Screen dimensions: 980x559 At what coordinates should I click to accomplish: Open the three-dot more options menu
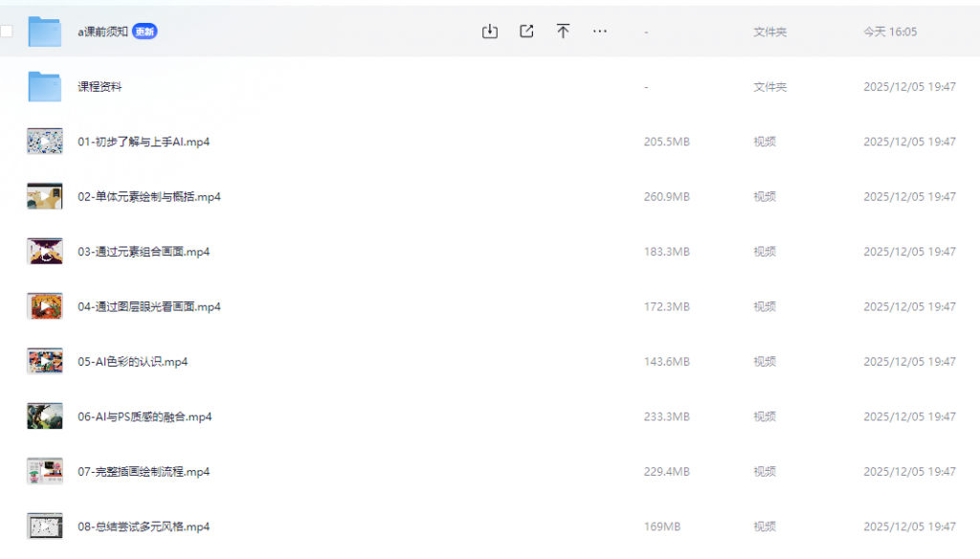tap(600, 32)
